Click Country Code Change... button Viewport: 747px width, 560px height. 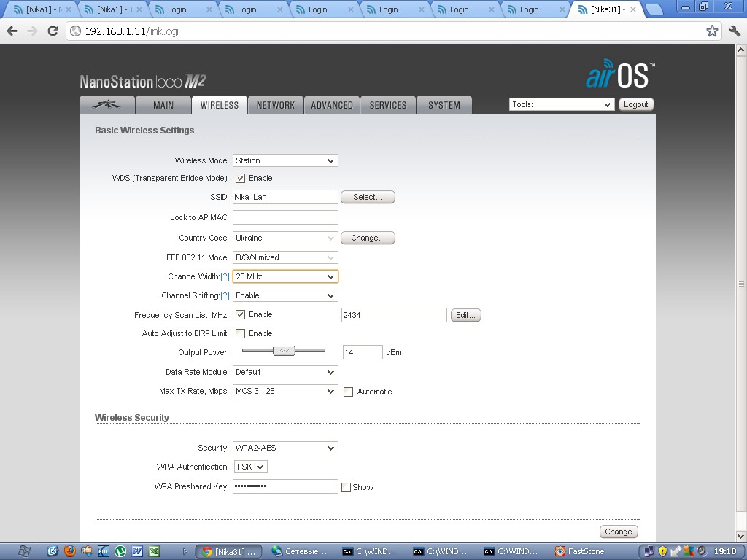(x=368, y=238)
